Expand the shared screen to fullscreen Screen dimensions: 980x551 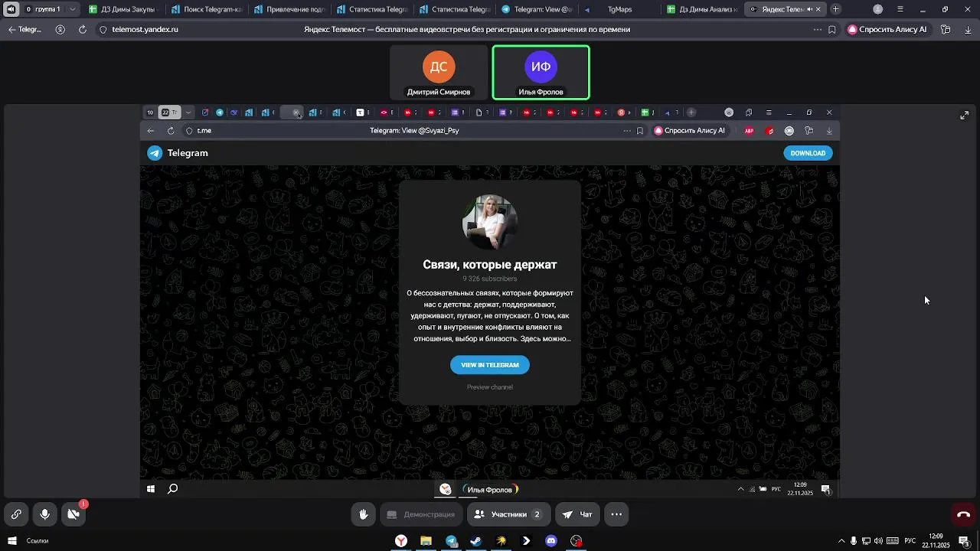point(964,115)
